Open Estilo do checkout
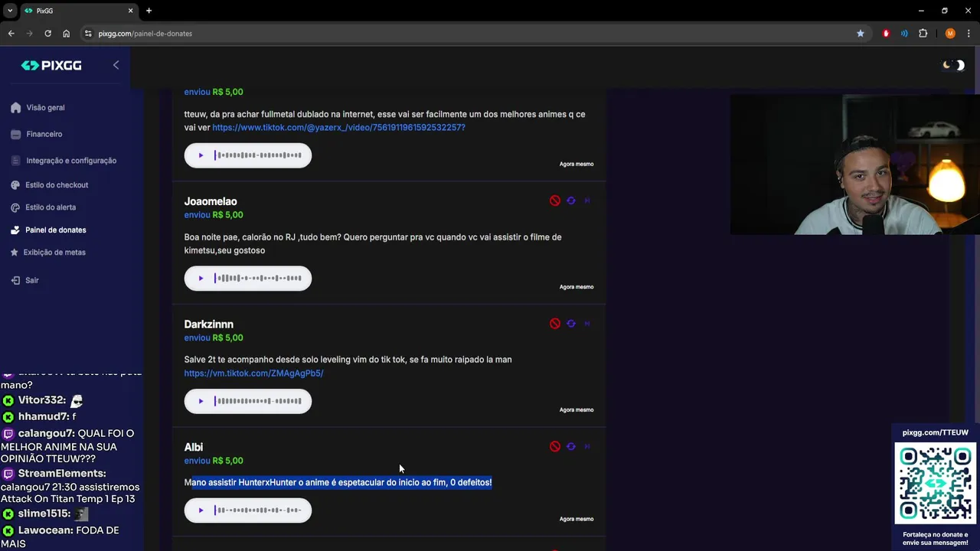This screenshot has width=980, height=551. point(50,185)
